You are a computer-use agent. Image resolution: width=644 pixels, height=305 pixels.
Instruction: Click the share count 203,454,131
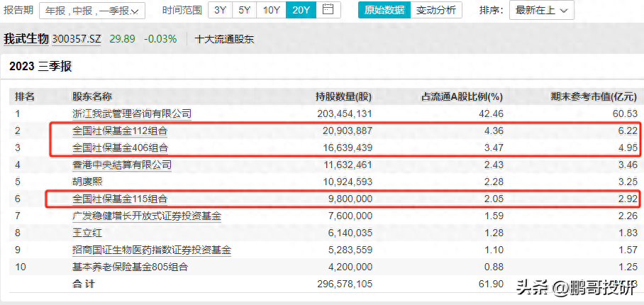pos(345,113)
